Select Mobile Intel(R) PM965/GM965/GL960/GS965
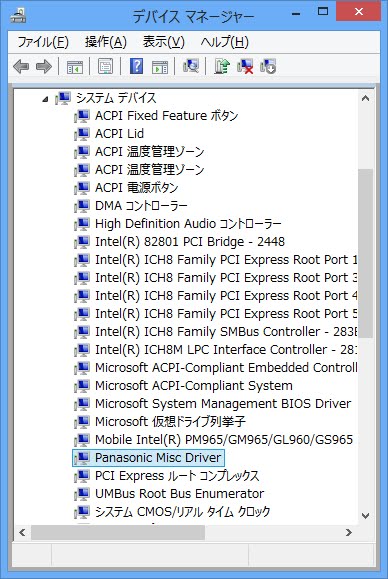Screen dimensions: 388x579 (x=224, y=440)
